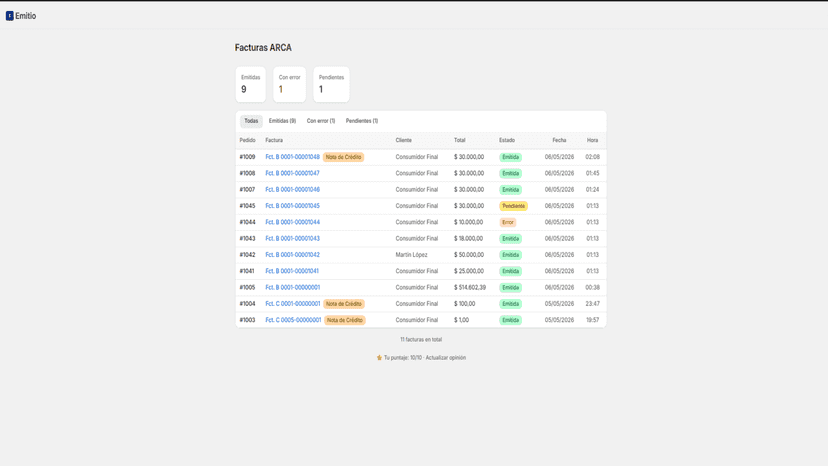Click order number #1009

(247, 157)
